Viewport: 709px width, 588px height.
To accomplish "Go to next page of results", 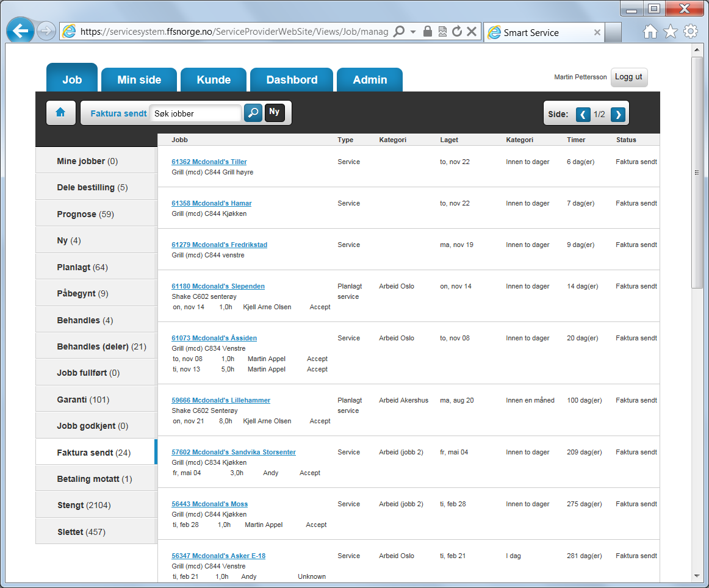I will point(618,114).
